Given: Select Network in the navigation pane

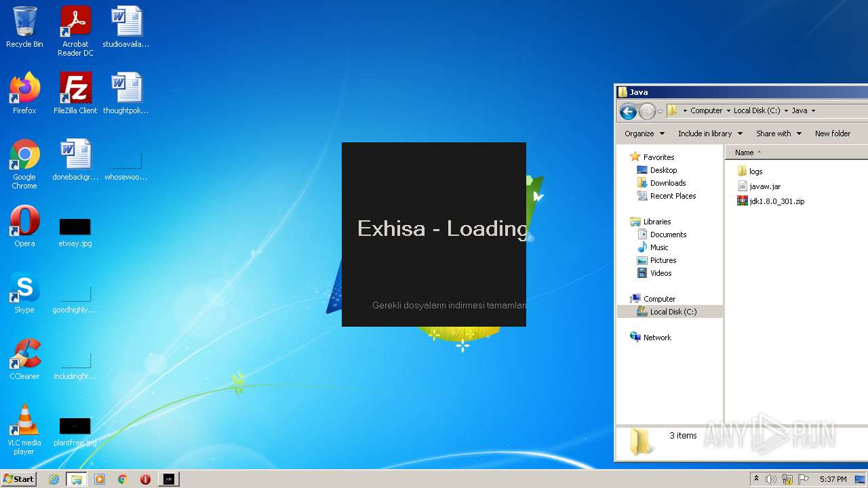Looking at the screenshot, I should coord(650,338).
